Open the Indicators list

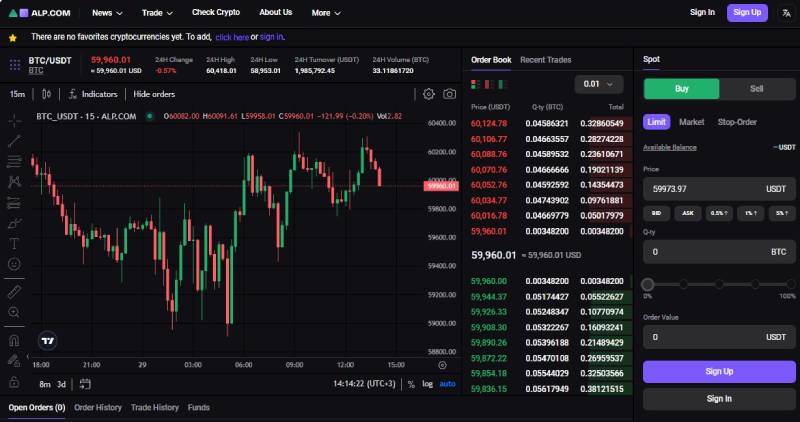coord(93,94)
